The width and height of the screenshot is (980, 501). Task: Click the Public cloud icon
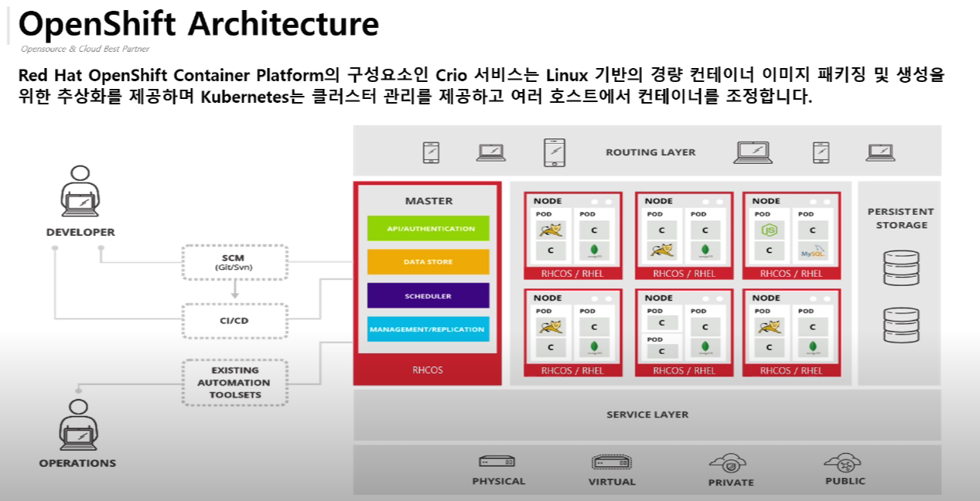tap(842, 462)
